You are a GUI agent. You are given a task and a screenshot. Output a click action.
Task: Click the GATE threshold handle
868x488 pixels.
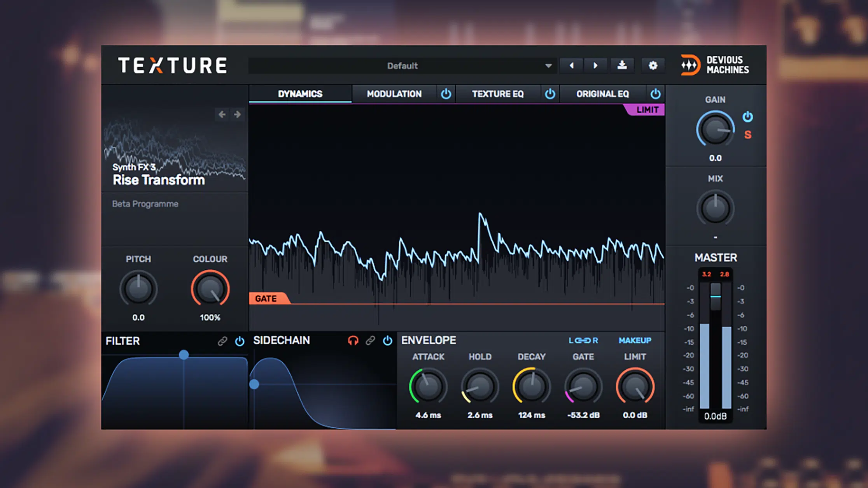pos(268,298)
